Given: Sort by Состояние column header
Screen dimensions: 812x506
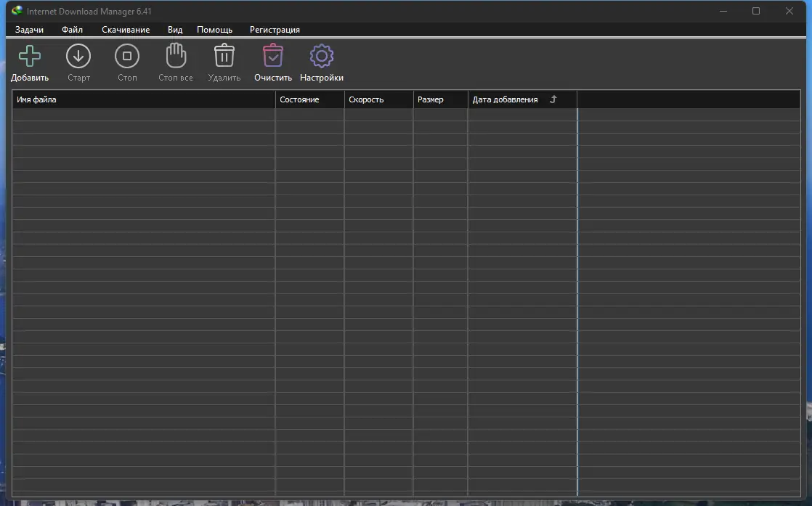Looking at the screenshot, I should point(309,99).
